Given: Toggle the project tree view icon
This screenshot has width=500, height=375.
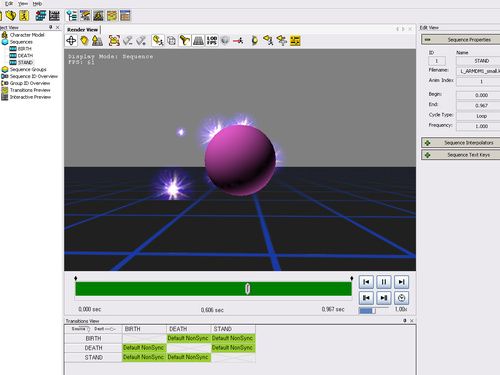Looking at the screenshot, I should 71,15.
